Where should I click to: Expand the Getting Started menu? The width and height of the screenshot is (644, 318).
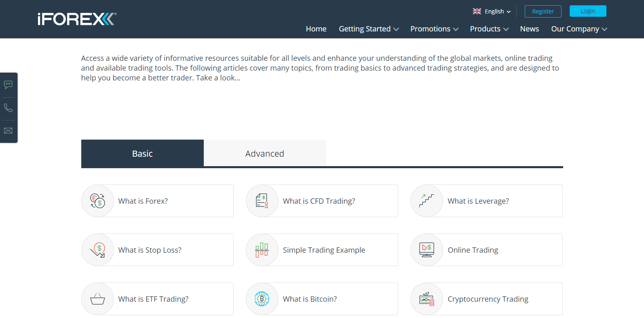click(369, 29)
